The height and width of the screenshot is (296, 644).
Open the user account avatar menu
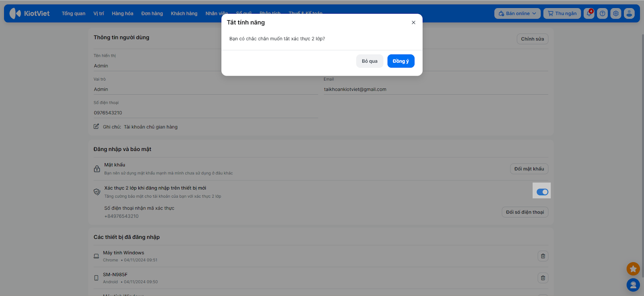(x=629, y=13)
